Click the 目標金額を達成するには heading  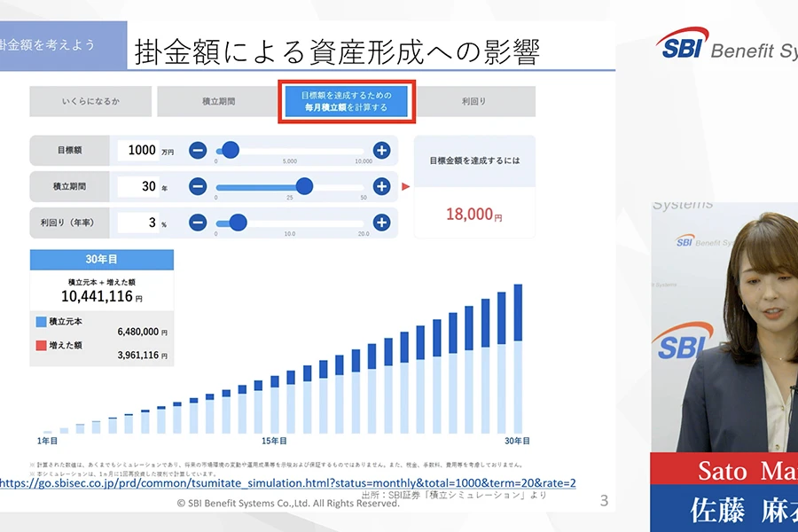[474, 160]
